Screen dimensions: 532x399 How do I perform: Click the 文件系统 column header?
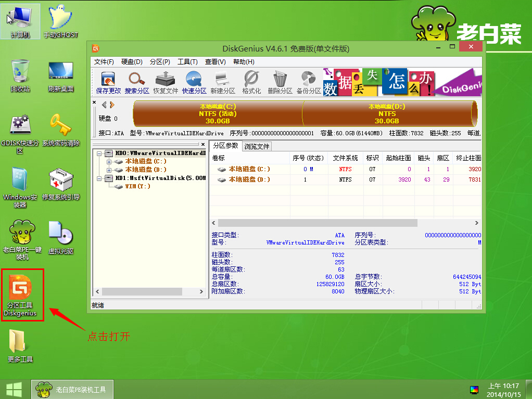pyautogui.click(x=346, y=158)
